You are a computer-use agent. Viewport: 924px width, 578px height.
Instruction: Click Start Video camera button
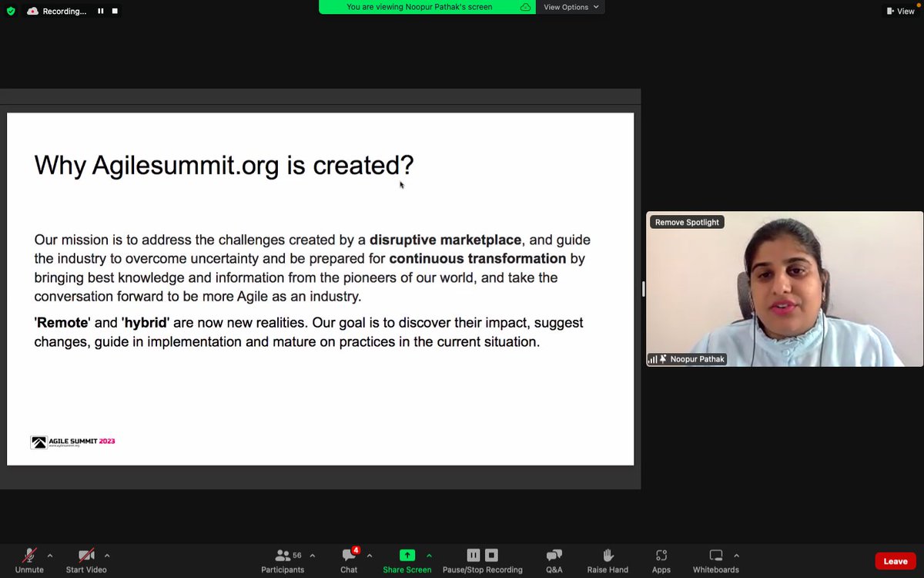click(x=86, y=560)
